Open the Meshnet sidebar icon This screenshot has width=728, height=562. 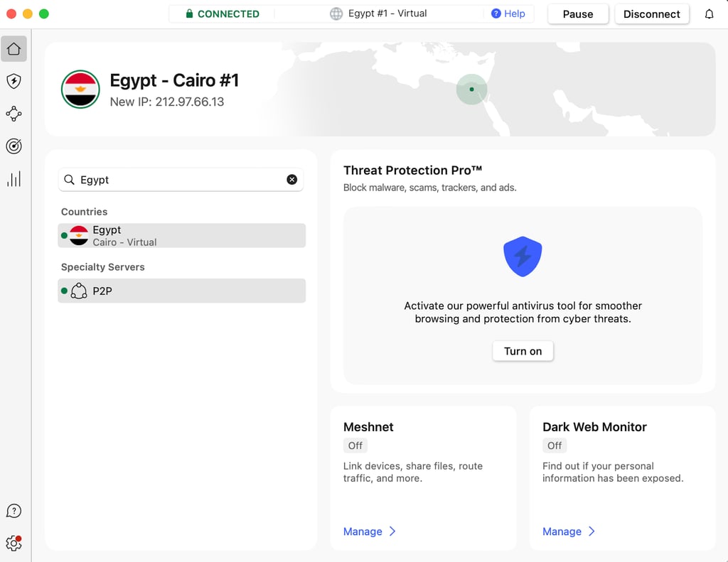pyautogui.click(x=14, y=114)
